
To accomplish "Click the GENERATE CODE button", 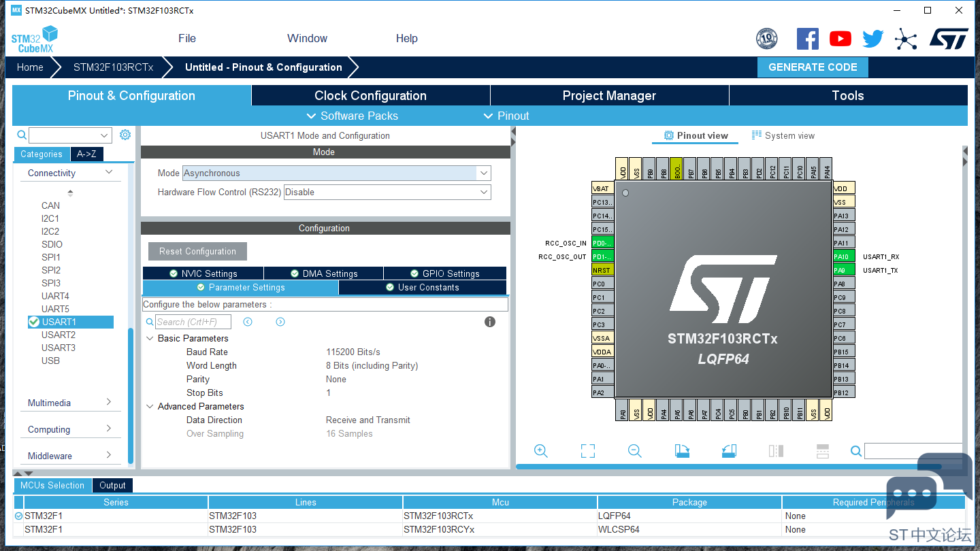I will (x=813, y=67).
